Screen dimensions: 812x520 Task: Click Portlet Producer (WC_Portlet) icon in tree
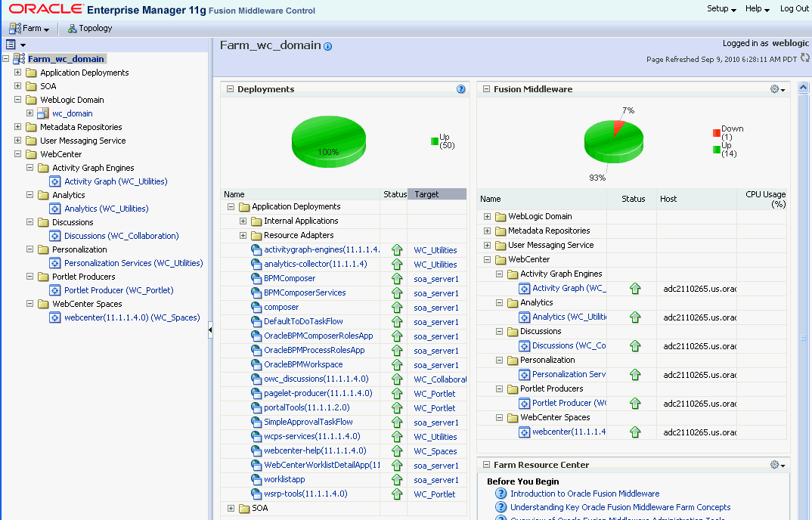55,290
